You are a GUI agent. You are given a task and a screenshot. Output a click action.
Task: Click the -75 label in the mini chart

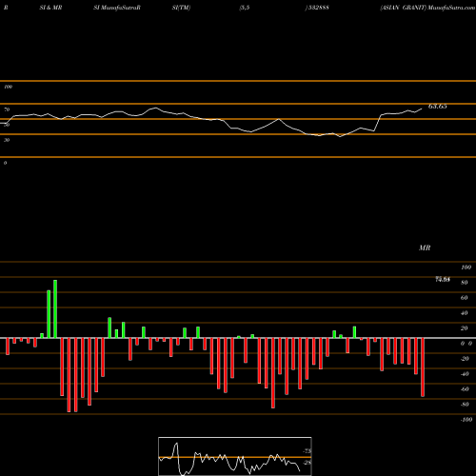(x=307, y=451)
